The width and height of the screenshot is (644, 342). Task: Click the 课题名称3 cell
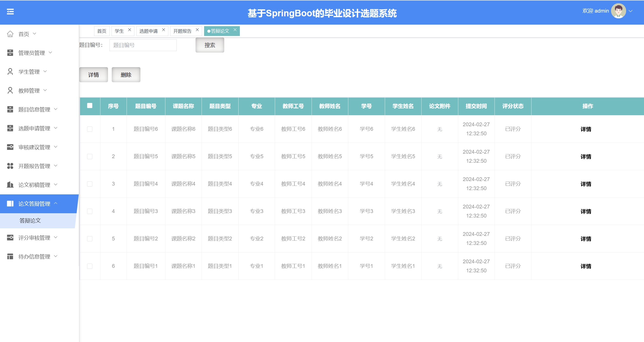click(x=183, y=211)
